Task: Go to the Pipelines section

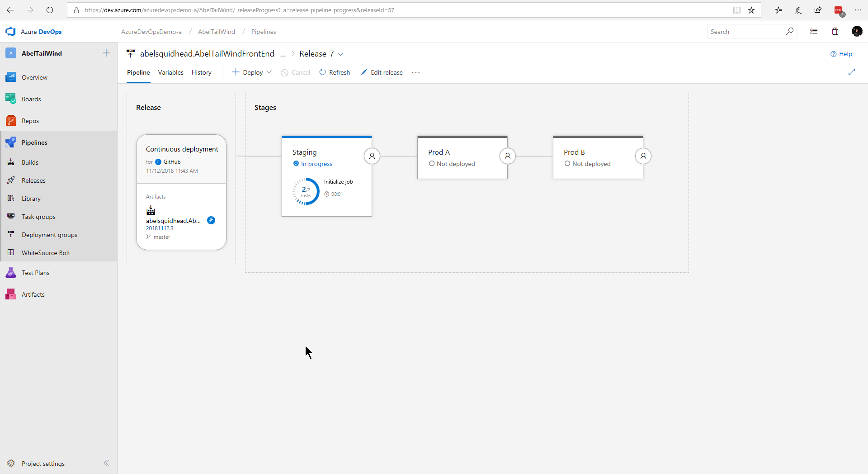Action: pyautogui.click(x=34, y=142)
